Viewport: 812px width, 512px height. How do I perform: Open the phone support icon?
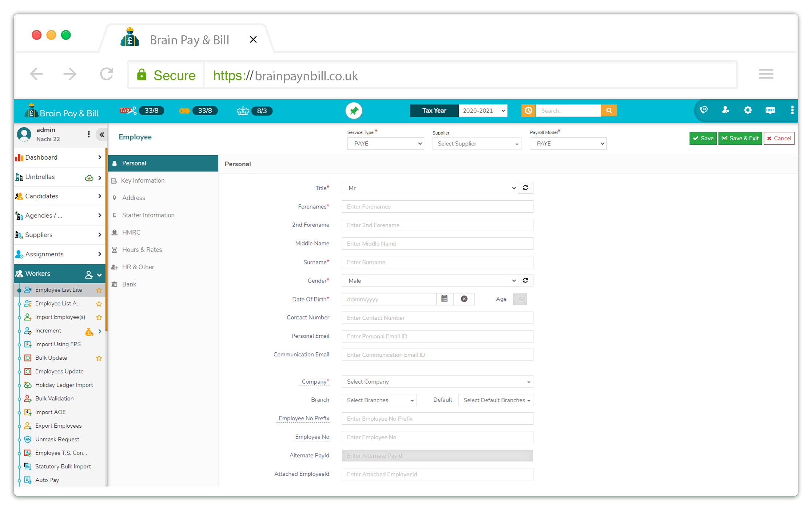click(704, 110)
